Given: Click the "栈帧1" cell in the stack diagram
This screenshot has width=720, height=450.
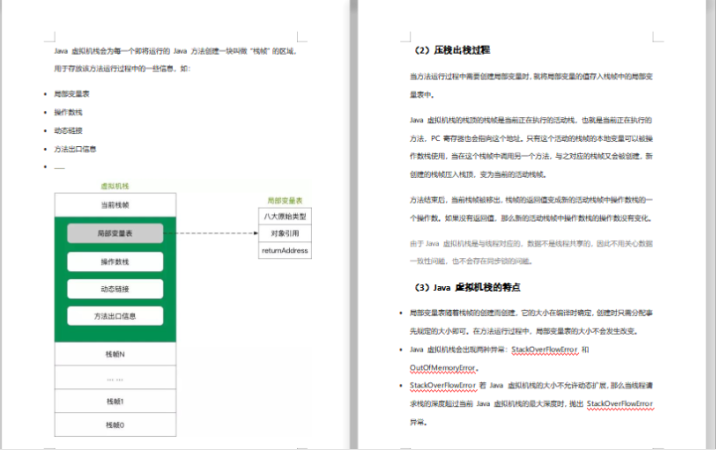Looking at the screenshot, I should (x=115, y=401).
